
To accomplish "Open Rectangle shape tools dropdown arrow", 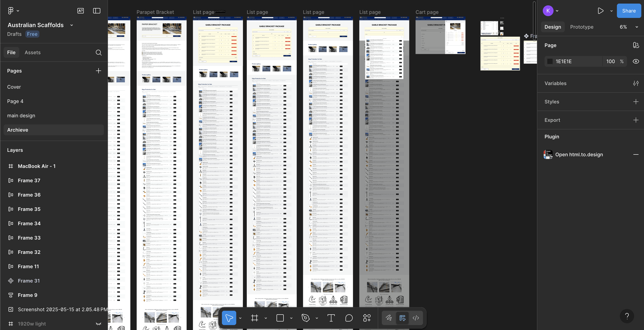I will (x=291, y=318).
